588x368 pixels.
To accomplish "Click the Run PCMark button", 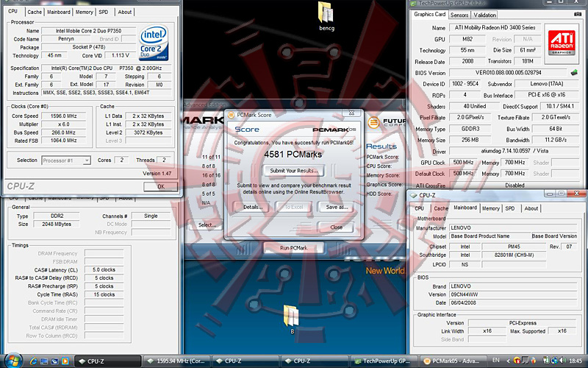I will (293, 248).
